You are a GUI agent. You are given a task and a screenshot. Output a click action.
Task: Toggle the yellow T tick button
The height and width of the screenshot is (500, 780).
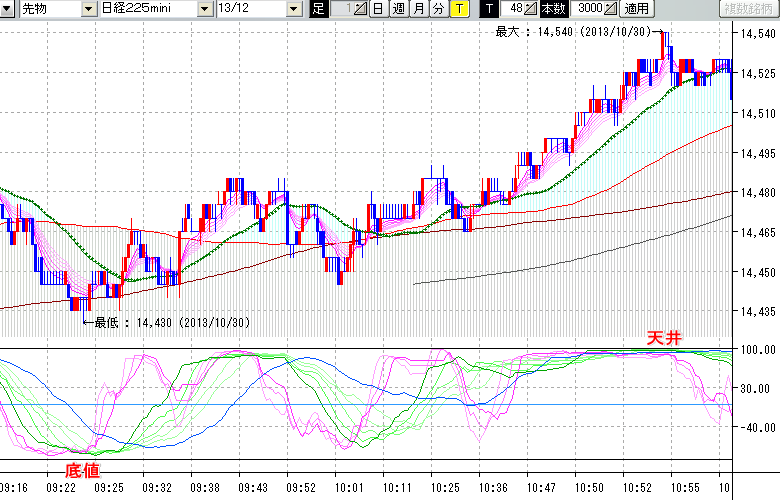tap(459, 9)
